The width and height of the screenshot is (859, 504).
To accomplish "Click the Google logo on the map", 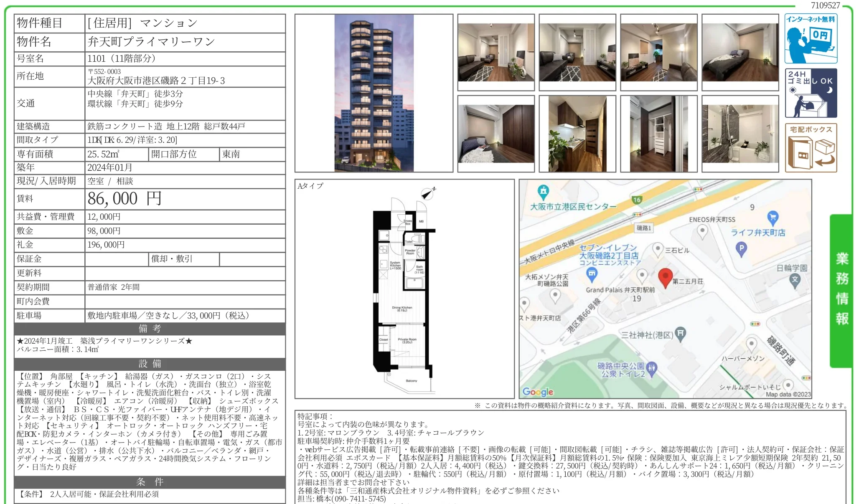I will [538, 392].
